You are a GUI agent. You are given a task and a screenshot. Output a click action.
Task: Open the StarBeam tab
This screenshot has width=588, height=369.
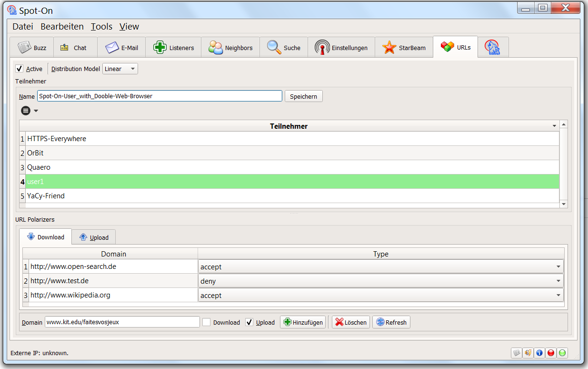pos(404,48)
